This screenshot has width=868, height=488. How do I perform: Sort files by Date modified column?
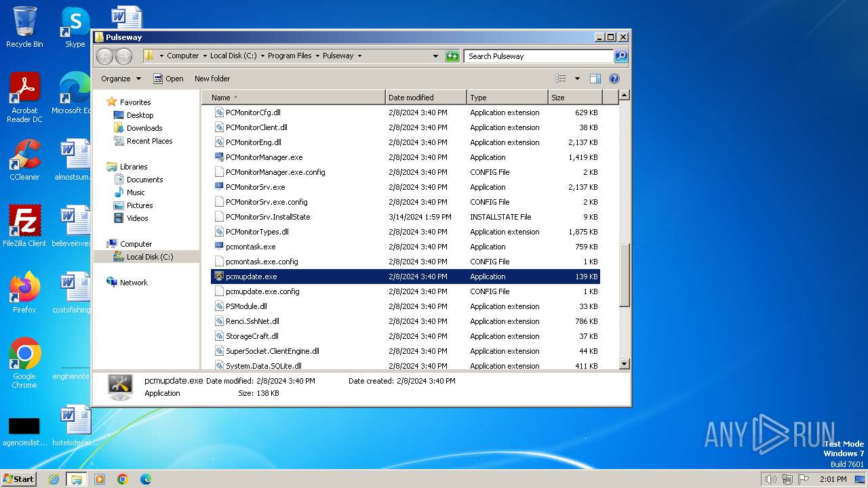click(x=426, y=98)
